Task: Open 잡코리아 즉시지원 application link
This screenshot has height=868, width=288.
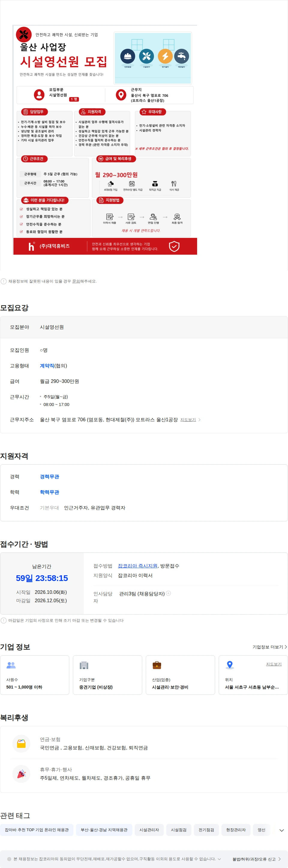Action: pyautogui.click(x=138, y=566)
